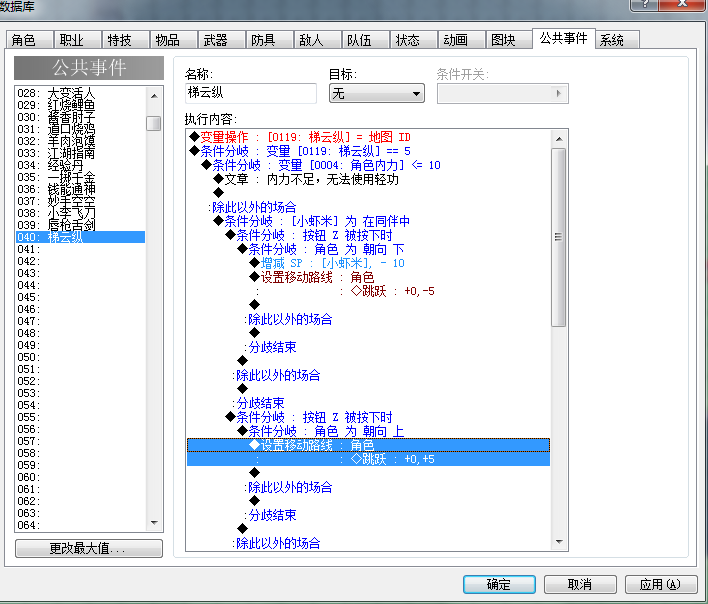Open the 职业 tab

click(x=78, y=40)
